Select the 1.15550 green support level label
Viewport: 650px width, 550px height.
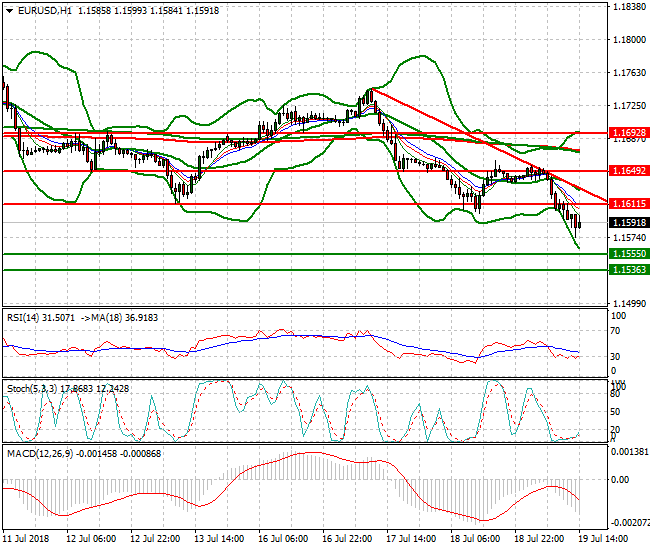[629, 254]
